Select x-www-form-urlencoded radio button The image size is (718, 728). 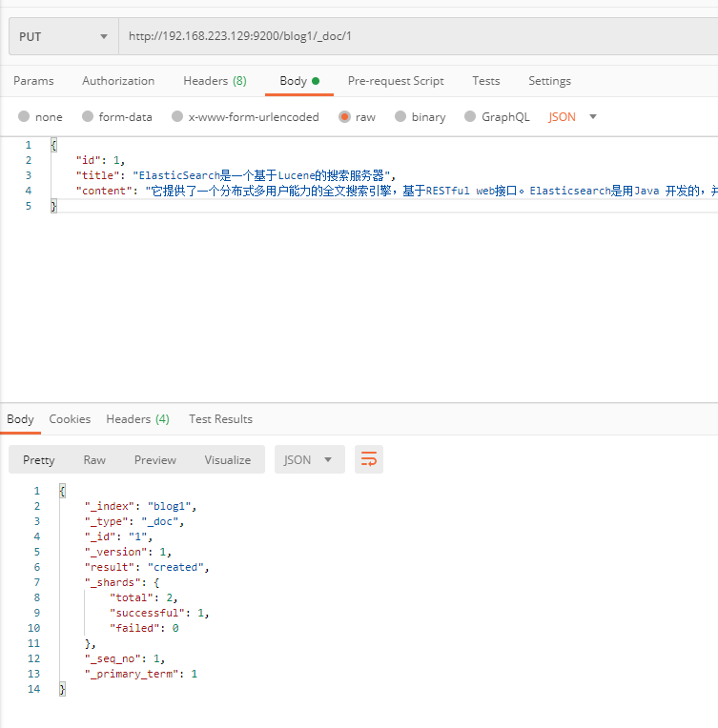(177, 116)
